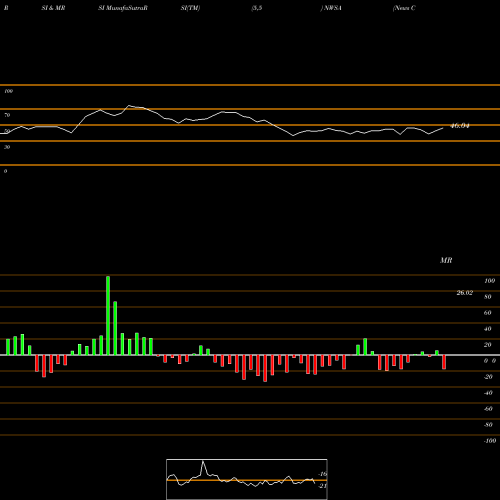Click the MR axis label -20

tap(488, 377)
